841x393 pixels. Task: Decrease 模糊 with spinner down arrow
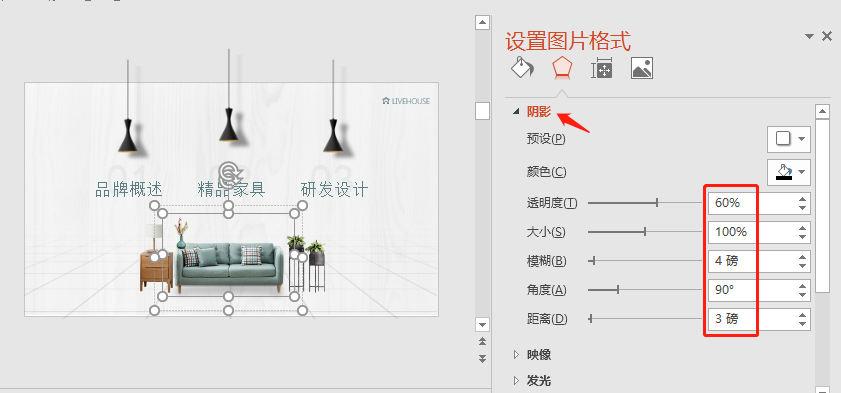802,265
